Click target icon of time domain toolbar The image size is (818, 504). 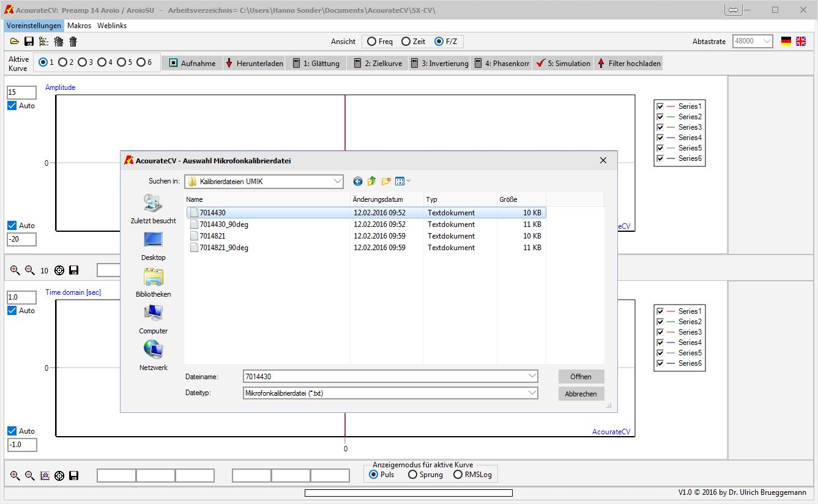click(59, 476)
